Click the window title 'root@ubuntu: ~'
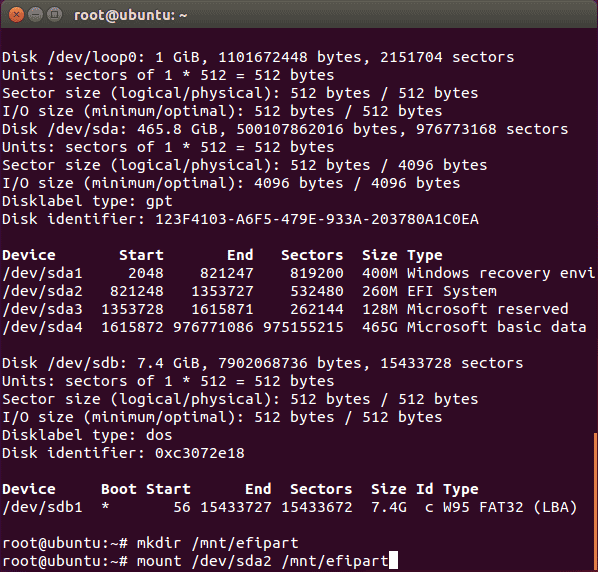Screen dimensions: 598x572 (130, 16)
